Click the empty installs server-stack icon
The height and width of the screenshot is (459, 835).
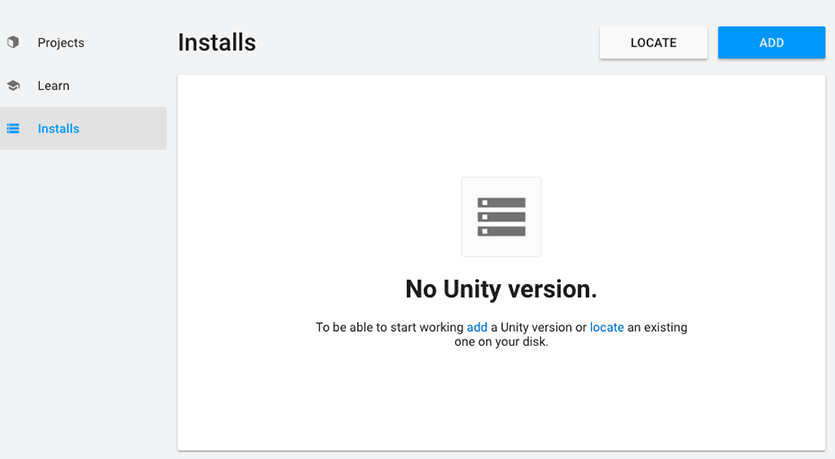click(501, 217)
